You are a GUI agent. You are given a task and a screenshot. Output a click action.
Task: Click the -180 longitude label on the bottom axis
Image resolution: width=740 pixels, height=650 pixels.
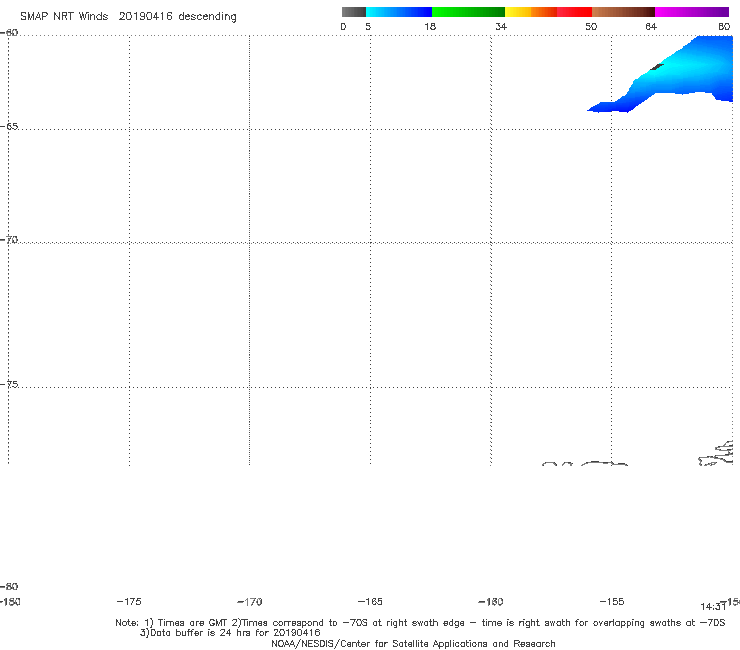[x=10, y=602]
